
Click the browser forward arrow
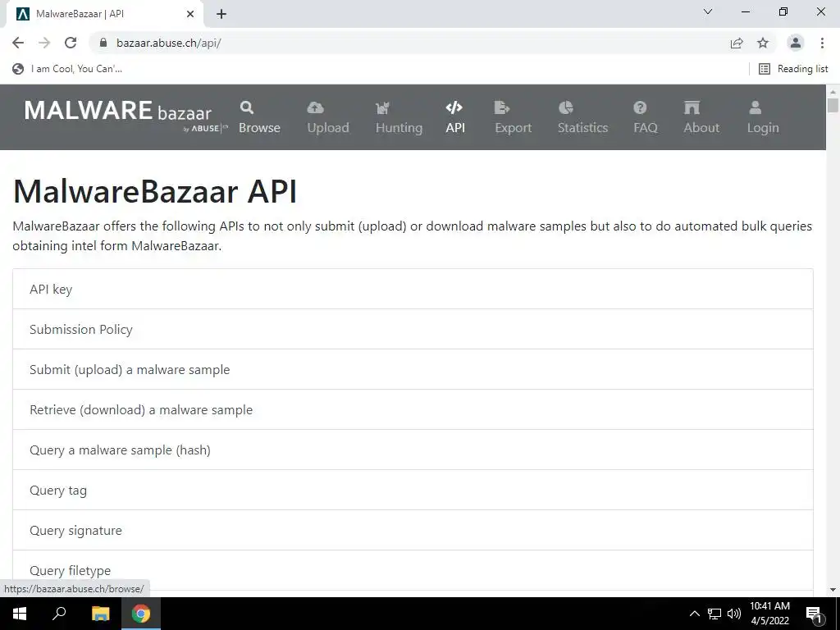point(44,43)
